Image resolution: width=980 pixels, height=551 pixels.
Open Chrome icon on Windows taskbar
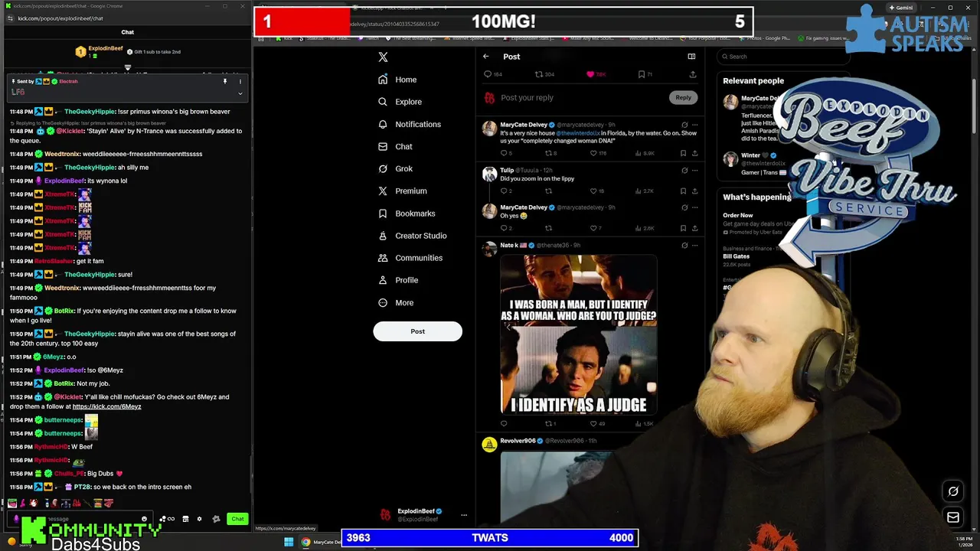305,542
